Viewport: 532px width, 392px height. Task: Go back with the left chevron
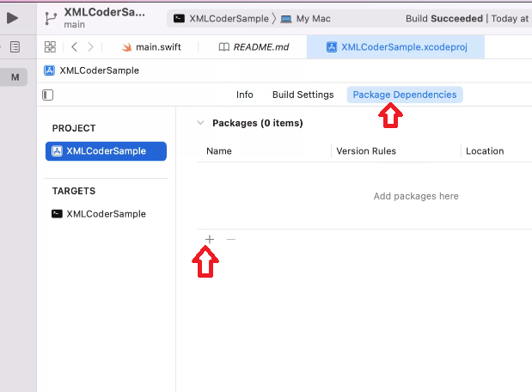75,46
